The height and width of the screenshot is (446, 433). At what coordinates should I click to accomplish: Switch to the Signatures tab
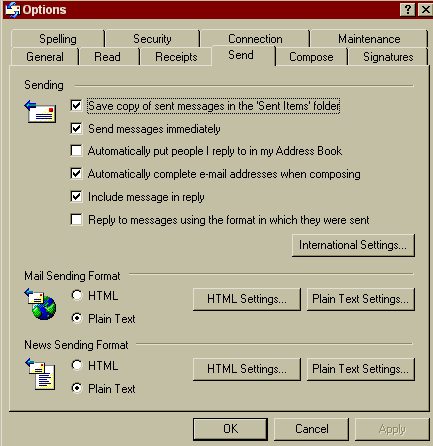click(388, 57)
